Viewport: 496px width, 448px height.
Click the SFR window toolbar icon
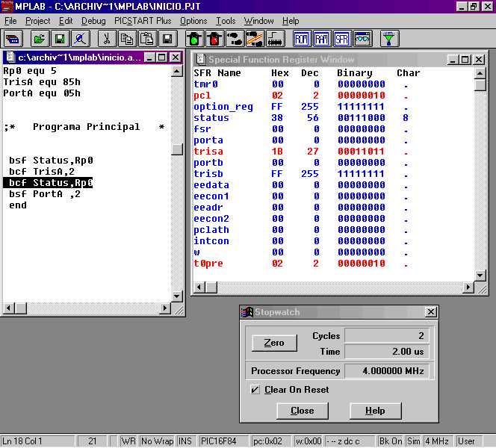point(342,38)
